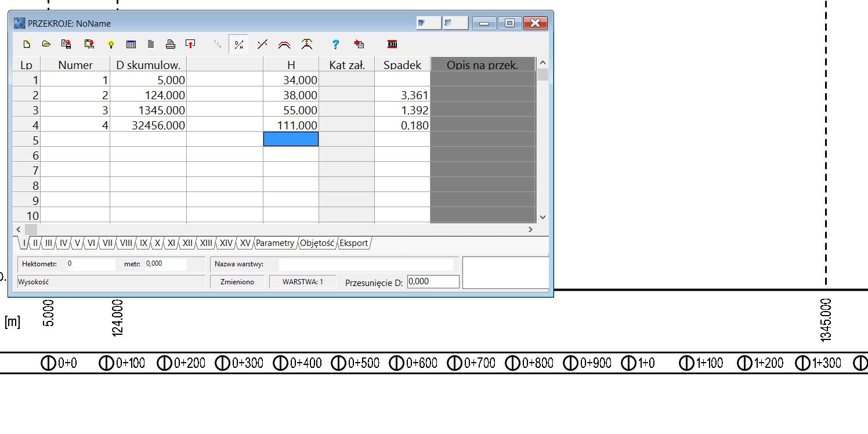Click the 'D skumulow.' column header
Screen dimensions: 868x434
[x=149, y=64]
